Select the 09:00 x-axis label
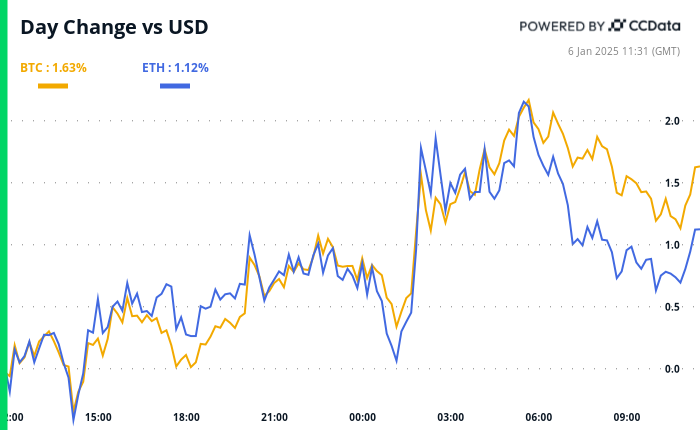Image resolution: width=700 pixels, height=430 pixels. tap(626, 417)
